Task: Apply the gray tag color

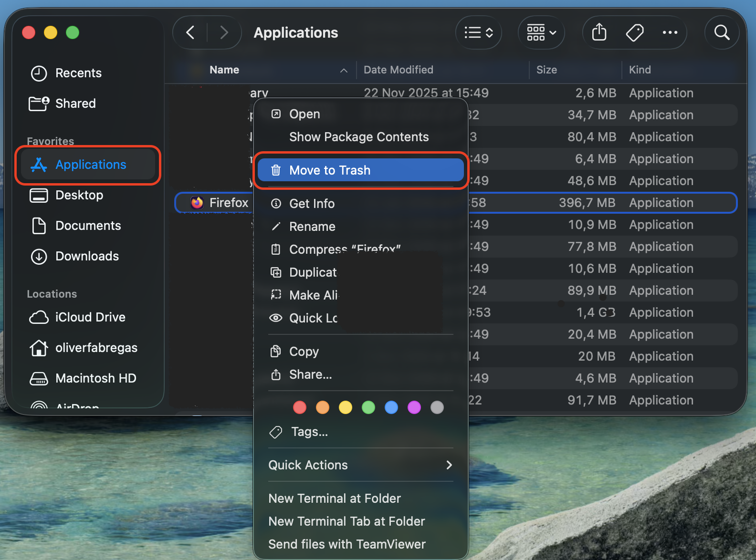Action: pyautogui.click(x=437, y=407)
